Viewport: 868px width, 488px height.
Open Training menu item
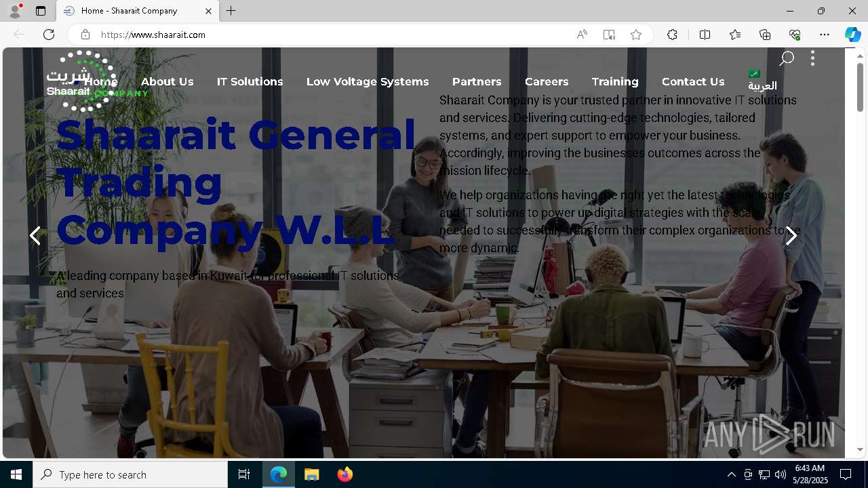coord(615,81)
